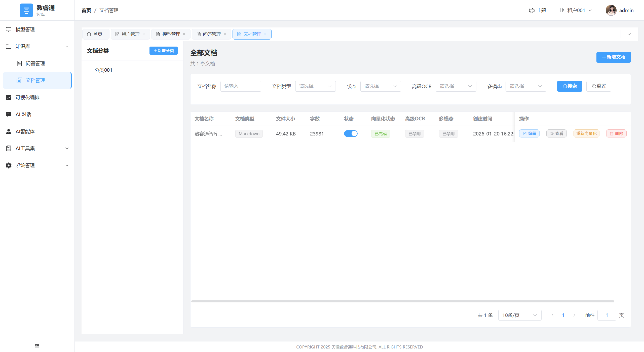
Task: Click the 重新向量化 button
Action: (586, 133)
